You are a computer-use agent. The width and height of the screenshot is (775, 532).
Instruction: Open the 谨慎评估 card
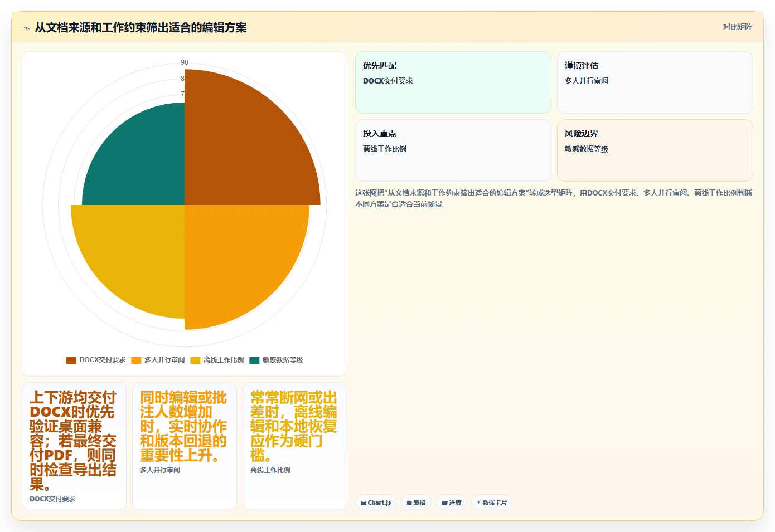tap(655, 82)
